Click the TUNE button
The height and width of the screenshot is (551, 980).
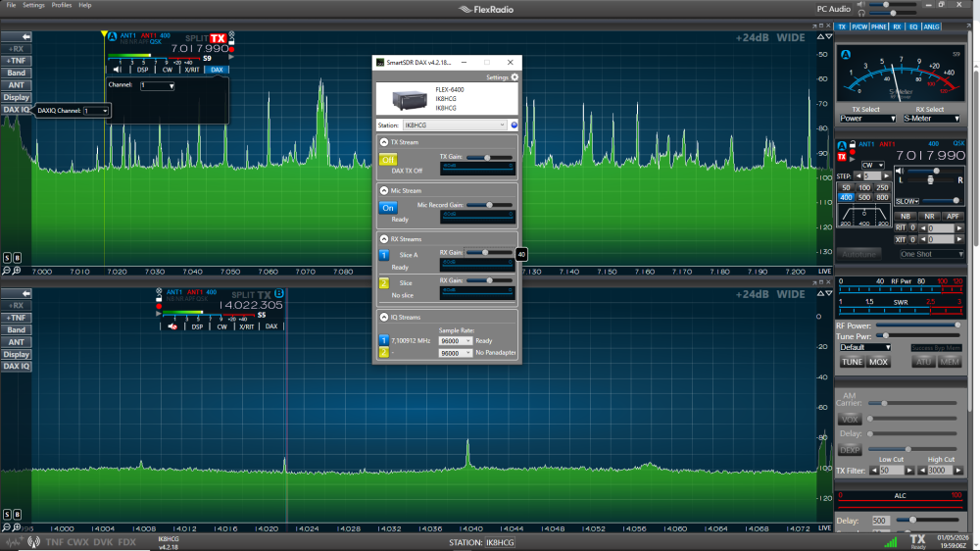pos(852,362)
